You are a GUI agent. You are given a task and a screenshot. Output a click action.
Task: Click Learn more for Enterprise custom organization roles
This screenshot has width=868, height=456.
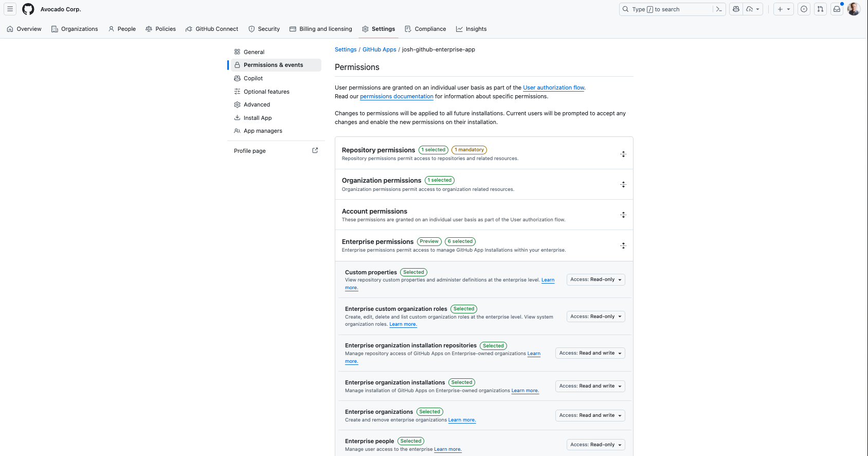coord(403,324)
